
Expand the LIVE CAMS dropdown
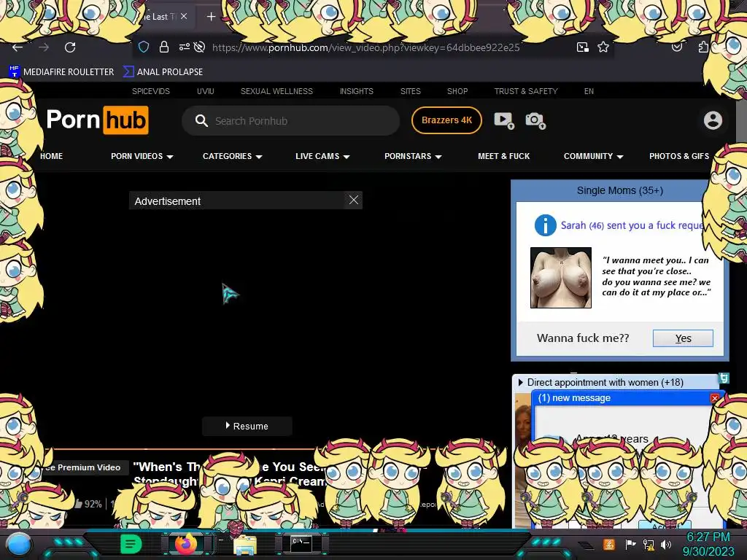[322, 156]
